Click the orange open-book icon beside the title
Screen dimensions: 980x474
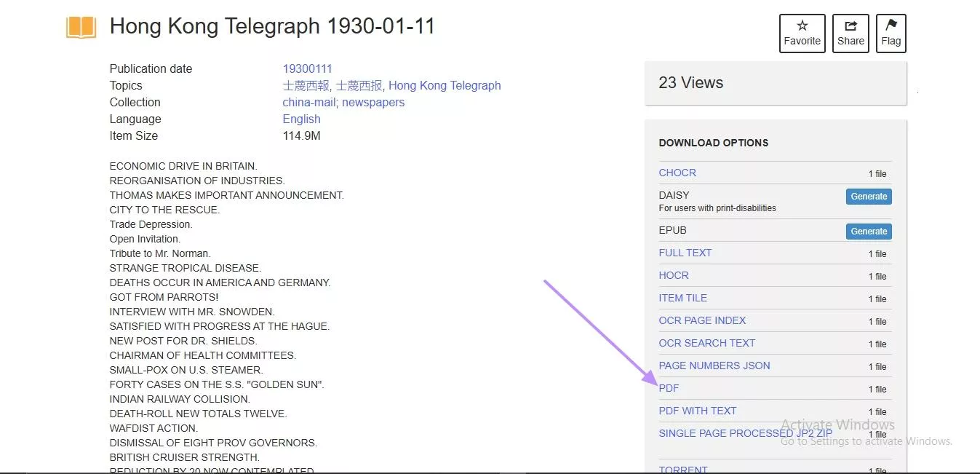click(x=80, y=25)
